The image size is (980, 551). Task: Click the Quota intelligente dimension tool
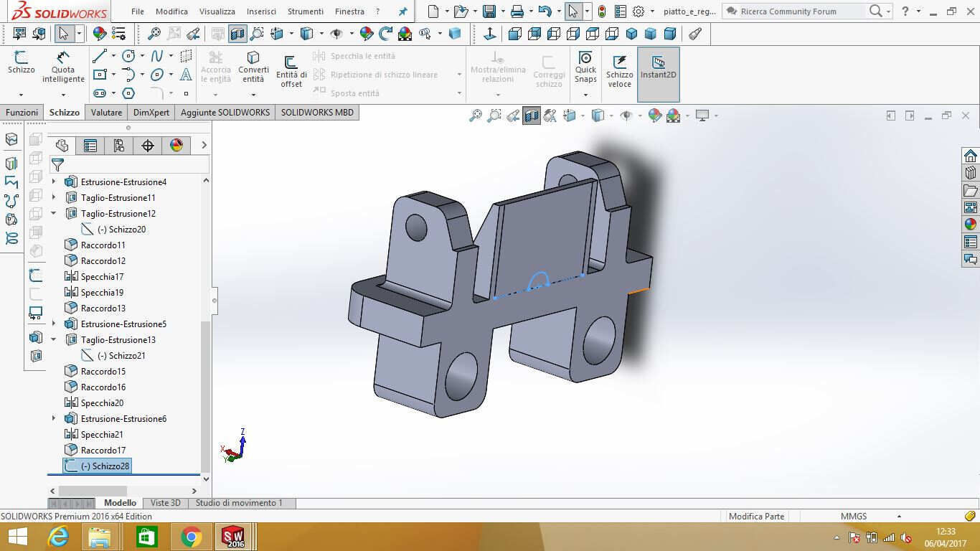pos(63,67)
